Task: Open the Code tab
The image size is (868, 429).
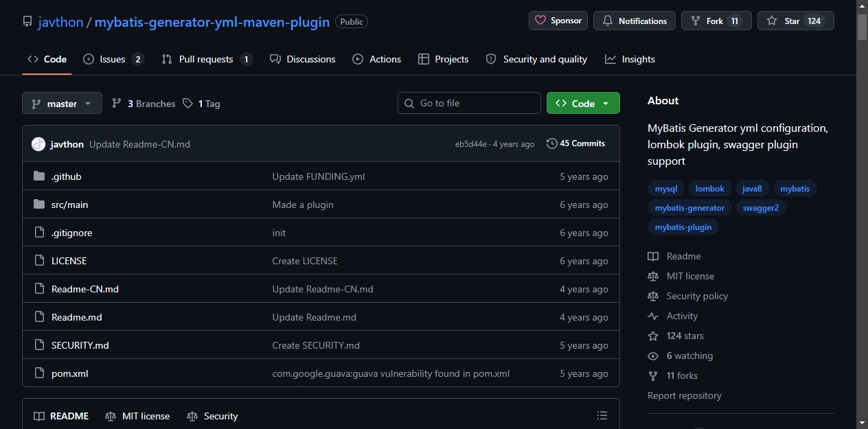Action: click(x=47, y=59)
